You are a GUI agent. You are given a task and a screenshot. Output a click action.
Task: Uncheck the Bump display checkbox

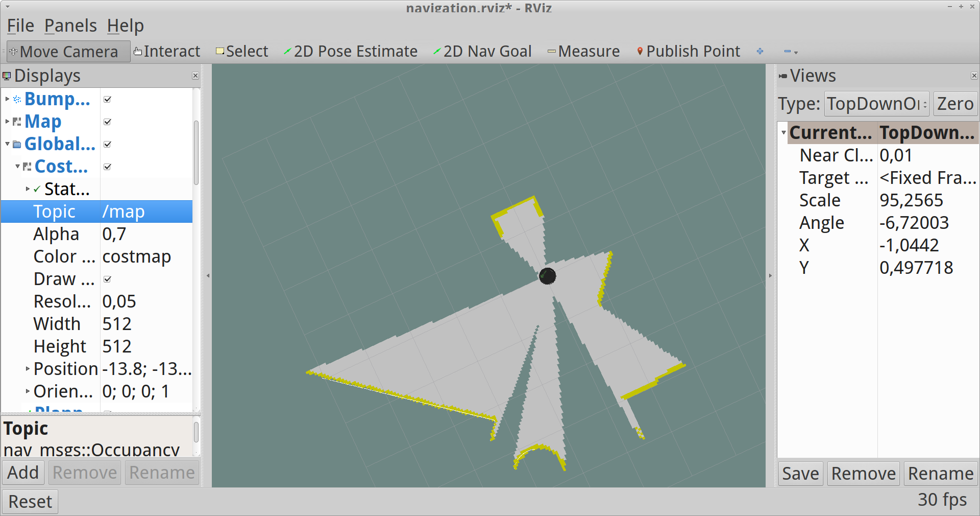point(107,99)
